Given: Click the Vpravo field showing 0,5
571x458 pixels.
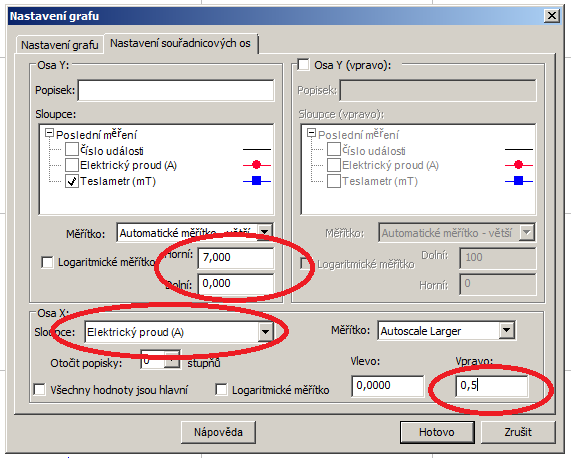Looking at the screenshot, I should pos(492,386).
